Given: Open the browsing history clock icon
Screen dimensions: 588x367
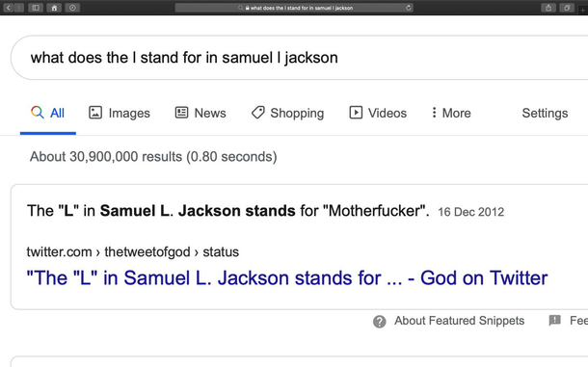Looking at the screenshot, I should click(72, 8).
